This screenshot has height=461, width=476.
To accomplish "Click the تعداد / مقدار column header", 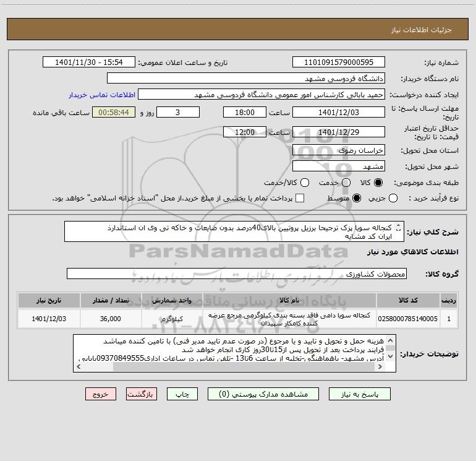I will click(111, 300).
